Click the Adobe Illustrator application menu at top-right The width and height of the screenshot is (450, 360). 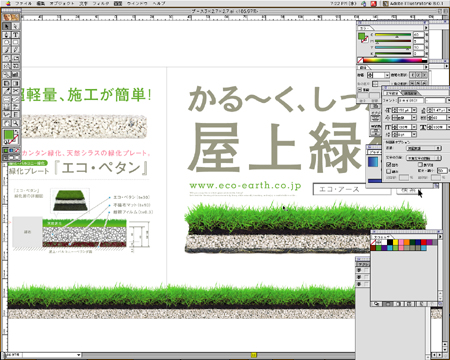(413, 3)
